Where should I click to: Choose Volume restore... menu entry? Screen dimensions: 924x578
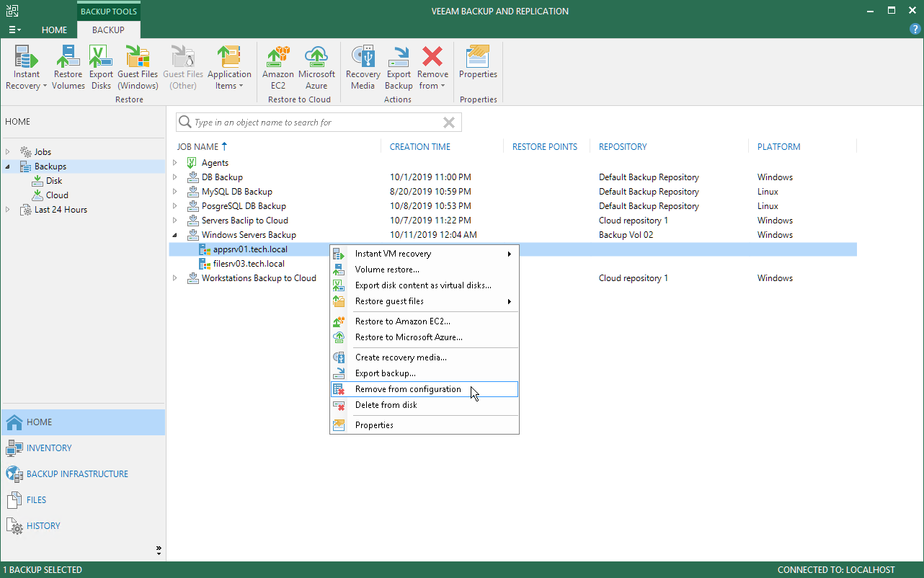425,270
